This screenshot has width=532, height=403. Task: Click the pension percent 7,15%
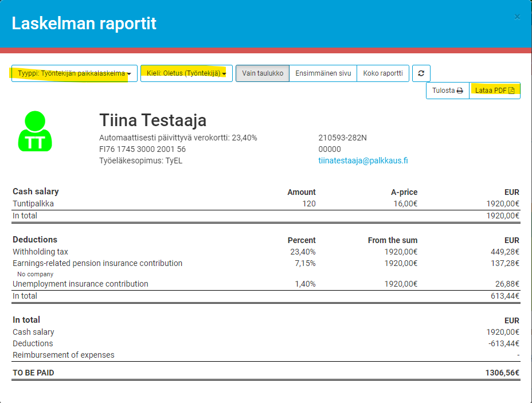point(305,263)
